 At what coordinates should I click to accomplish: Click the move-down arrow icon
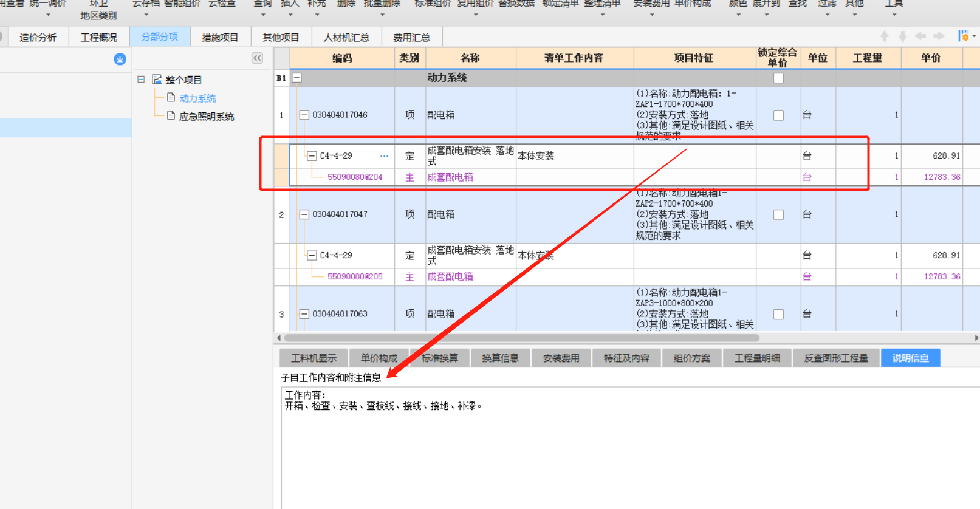903,36
